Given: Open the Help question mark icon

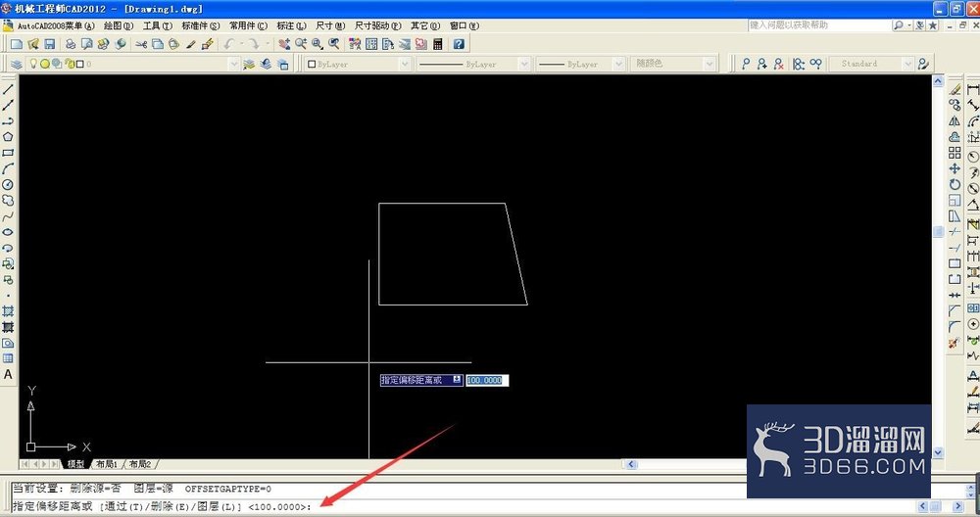Looking at the screenshot, I should (459, 44).
